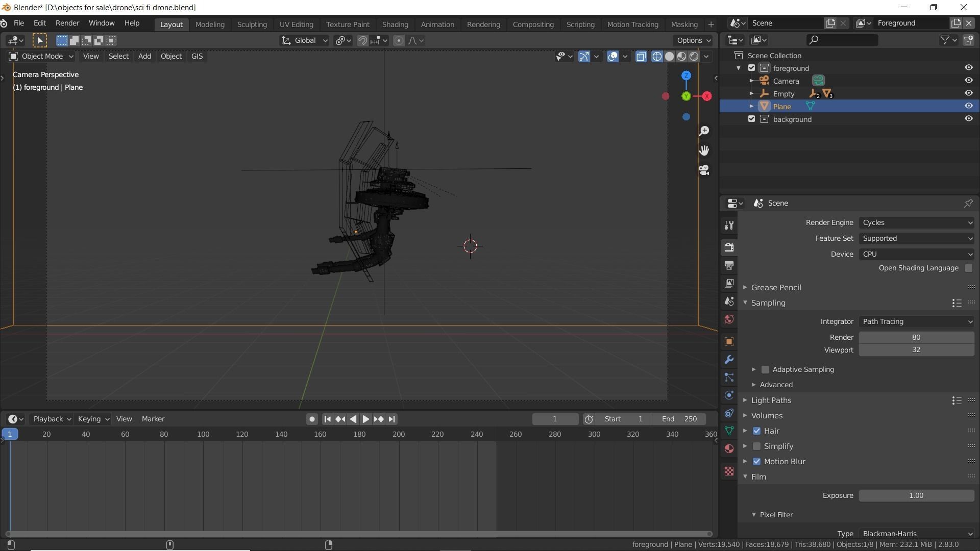980x551 pixels.
Task: Click the camera view icon in viewport
Action: click(x=704, y=170)
